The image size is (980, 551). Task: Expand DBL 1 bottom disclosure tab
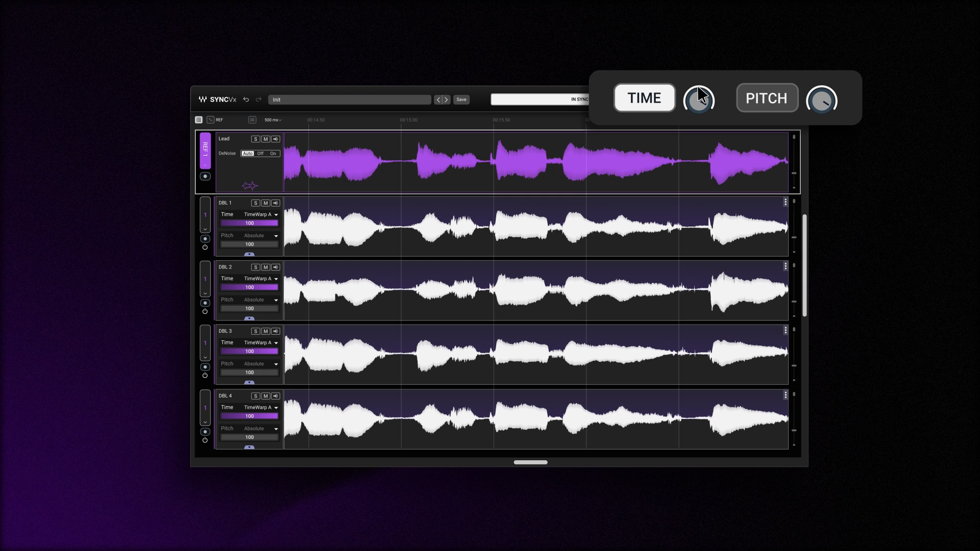pos(249,254)
